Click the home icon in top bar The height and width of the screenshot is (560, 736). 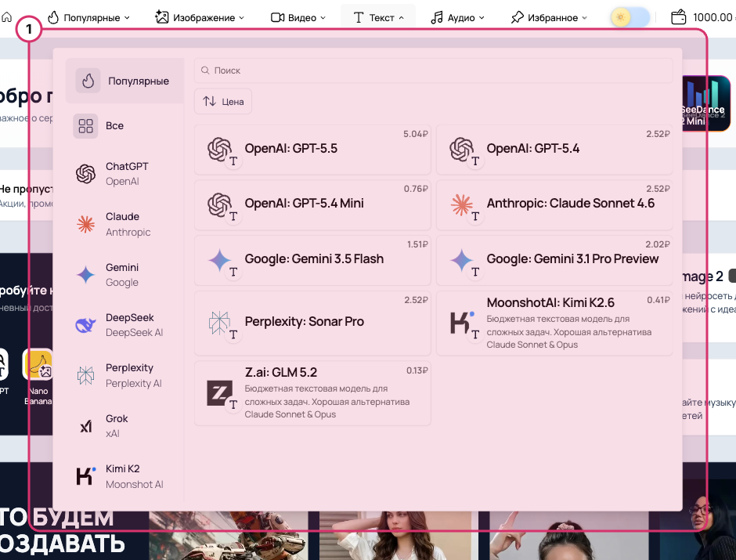coord(6,18)
